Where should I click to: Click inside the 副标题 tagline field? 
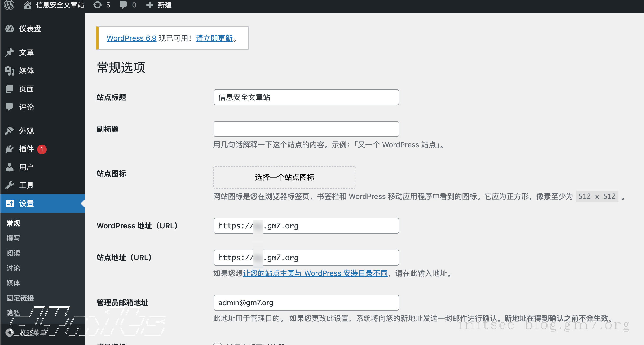point(306,129)
